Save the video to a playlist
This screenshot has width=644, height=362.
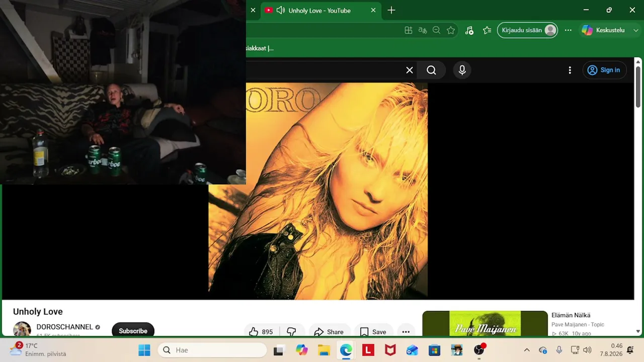tap(373, 332)
